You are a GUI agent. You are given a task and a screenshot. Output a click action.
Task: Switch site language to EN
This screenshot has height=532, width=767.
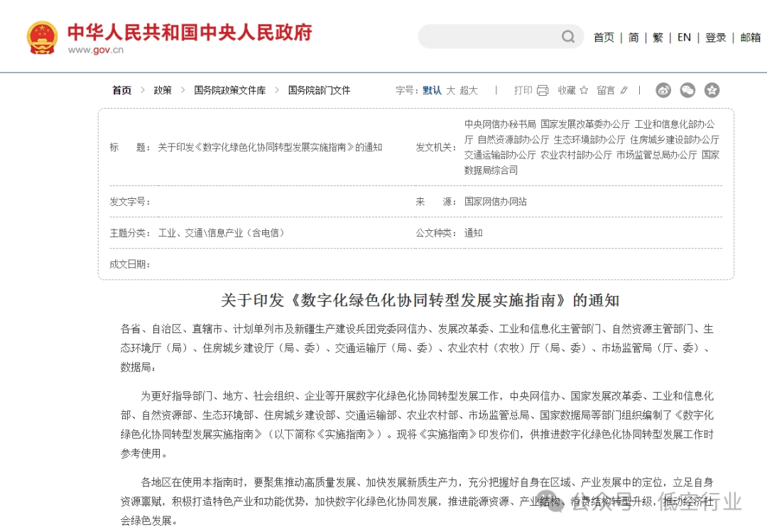[x=684, y=37]
